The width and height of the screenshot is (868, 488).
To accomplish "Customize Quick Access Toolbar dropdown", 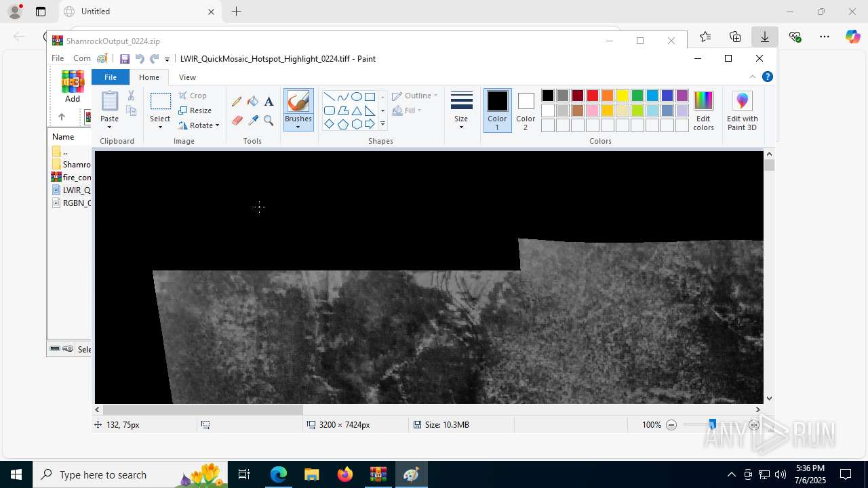I will pos(167,60).
